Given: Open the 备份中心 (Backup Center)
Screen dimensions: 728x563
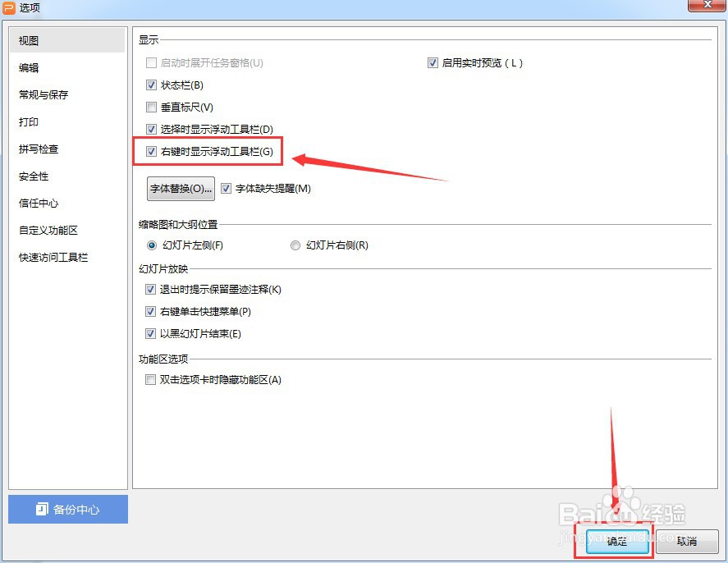Looking at the screenshot, I should click(x=68, y=509).
